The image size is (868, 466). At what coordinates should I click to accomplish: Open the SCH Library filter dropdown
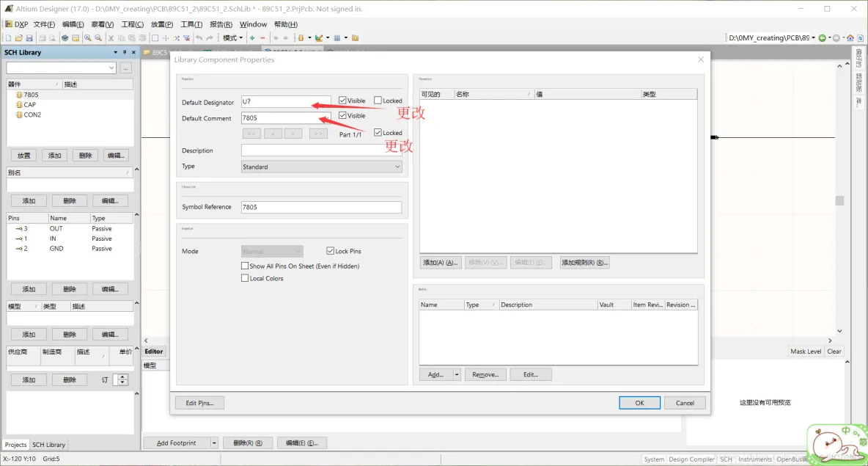[111, 68]
